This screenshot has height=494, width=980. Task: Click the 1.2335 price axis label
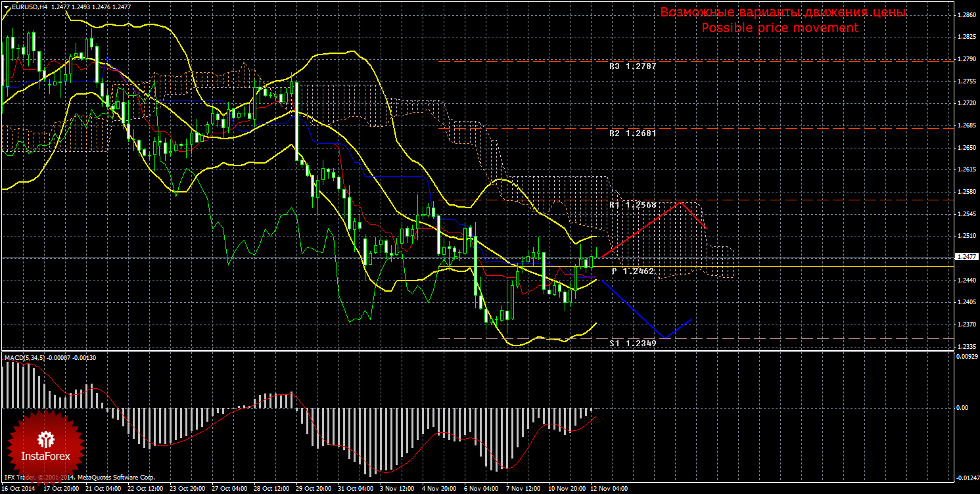click(966, 347)
